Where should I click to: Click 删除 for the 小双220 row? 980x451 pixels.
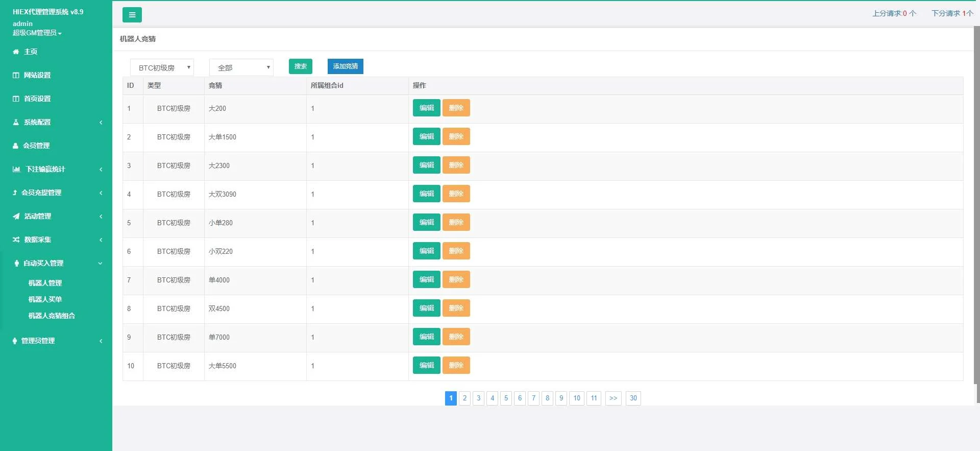(x=456, y=251)
